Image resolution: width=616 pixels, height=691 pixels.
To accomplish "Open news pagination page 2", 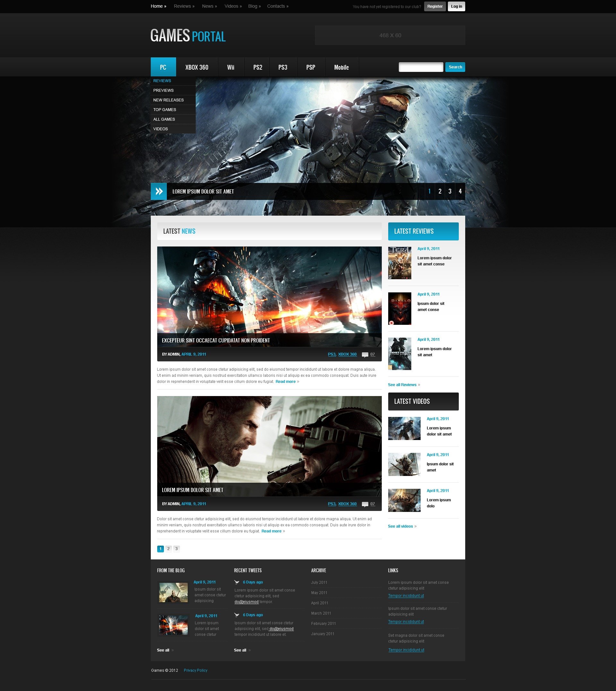I will point(168,549).
